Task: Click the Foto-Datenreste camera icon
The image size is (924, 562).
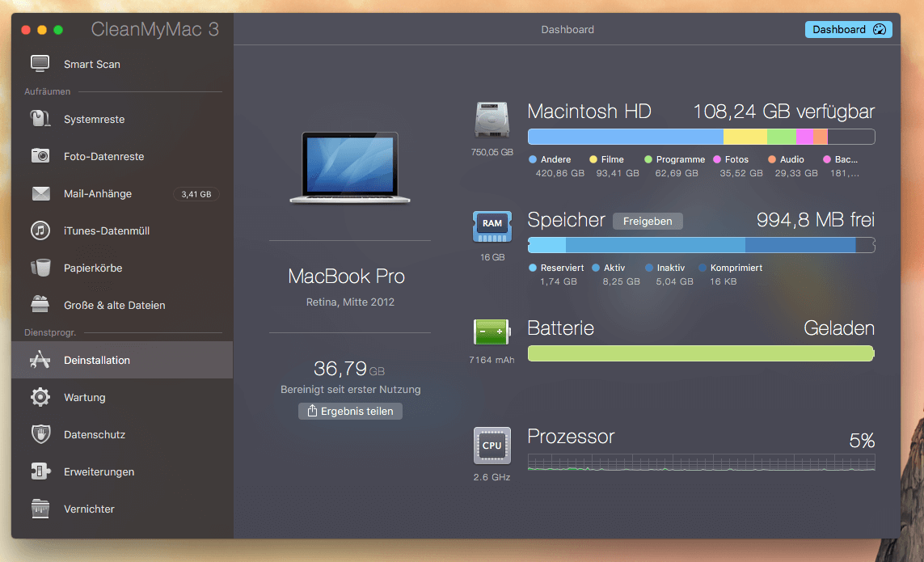Action: pyautogui.click(x=40, y=156)
